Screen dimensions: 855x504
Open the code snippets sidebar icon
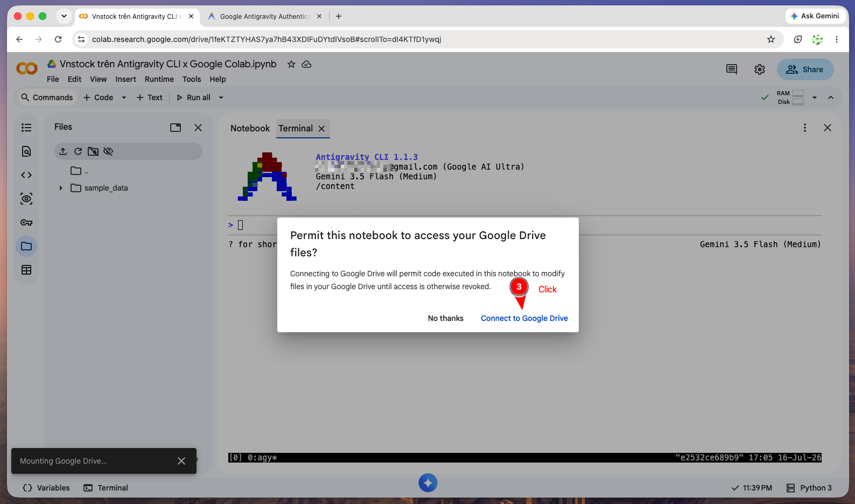pyautogui.click(x=26, y=175)
